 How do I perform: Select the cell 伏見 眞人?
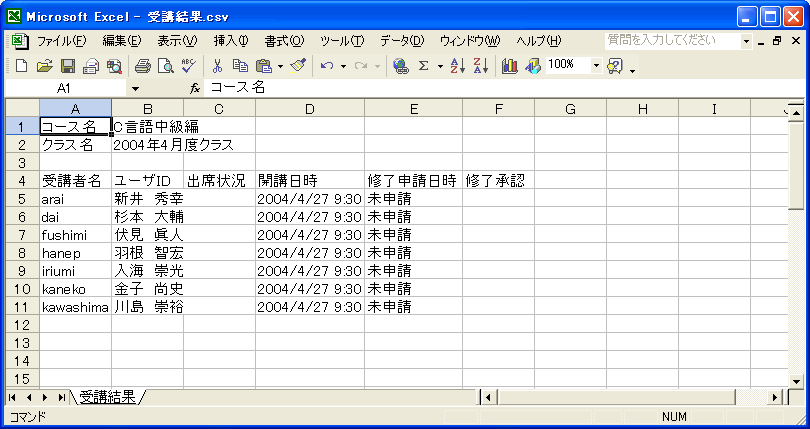148,235
